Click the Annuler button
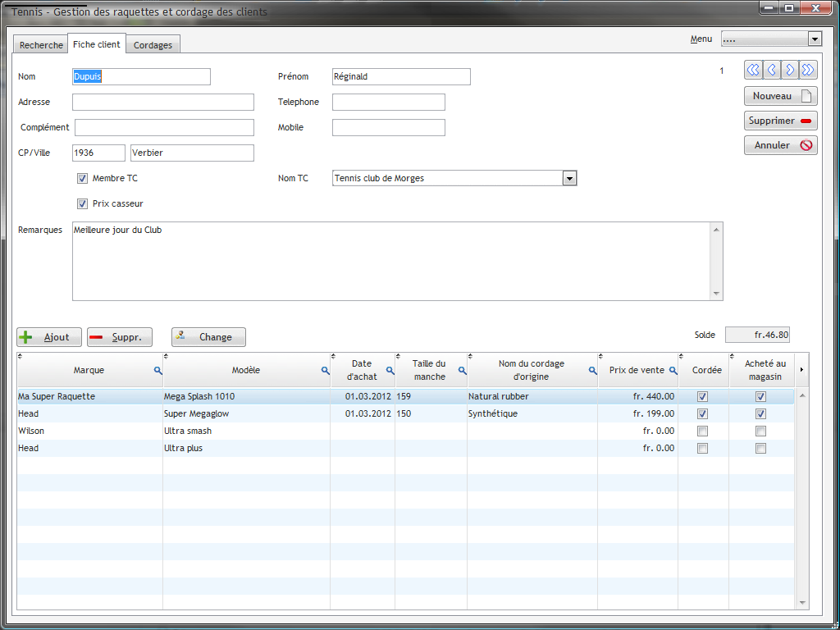This screenshot has height=630, width=840. [x=781, y=145]
